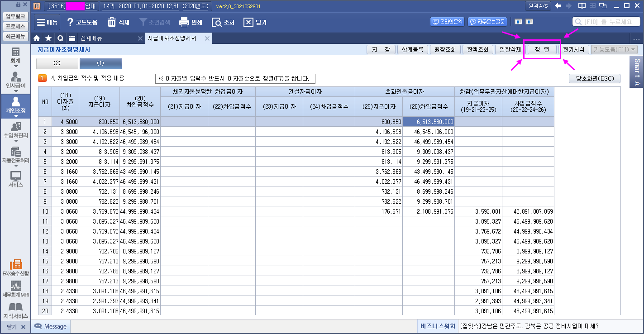Switch to the (2) tab
Viewport: 644px width, 334px height.
click(57, 63)
